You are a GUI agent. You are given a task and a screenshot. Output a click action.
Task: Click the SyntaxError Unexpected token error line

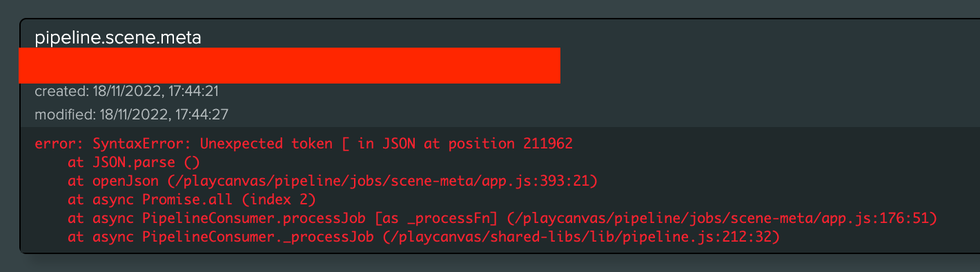click(x=304, y=144)
